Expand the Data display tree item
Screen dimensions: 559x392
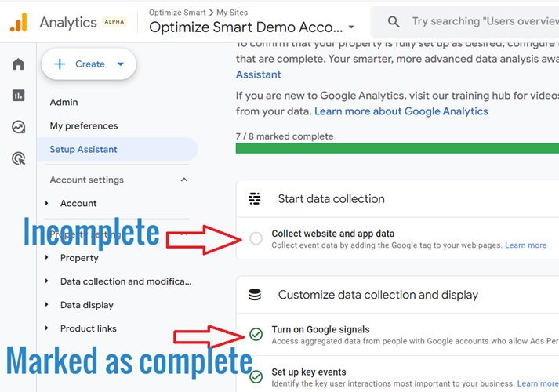[x=47, y=304]
